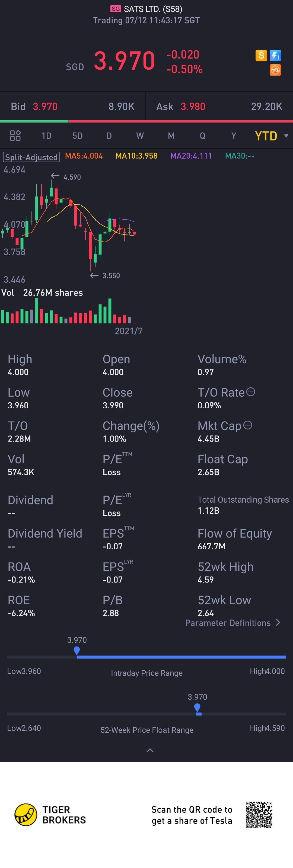Open the YTD period dropdown arrow
This screenshot has height=868, width=293.
coord(286,136)
